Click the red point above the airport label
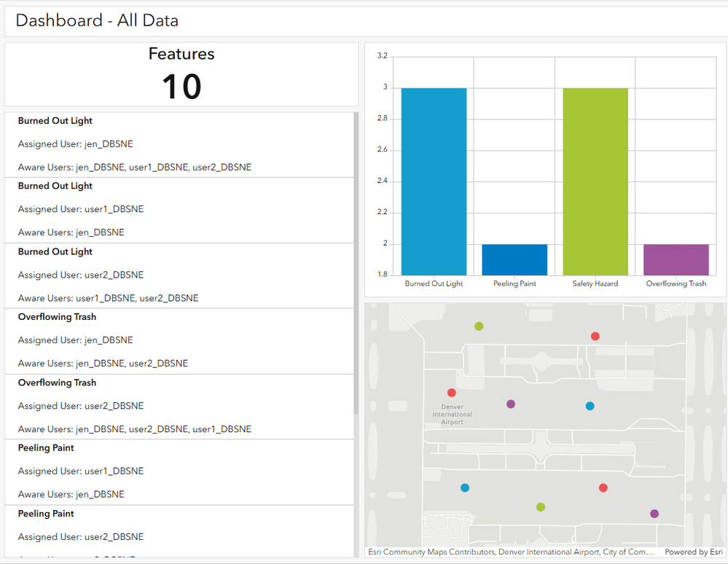 coord(452,393)
